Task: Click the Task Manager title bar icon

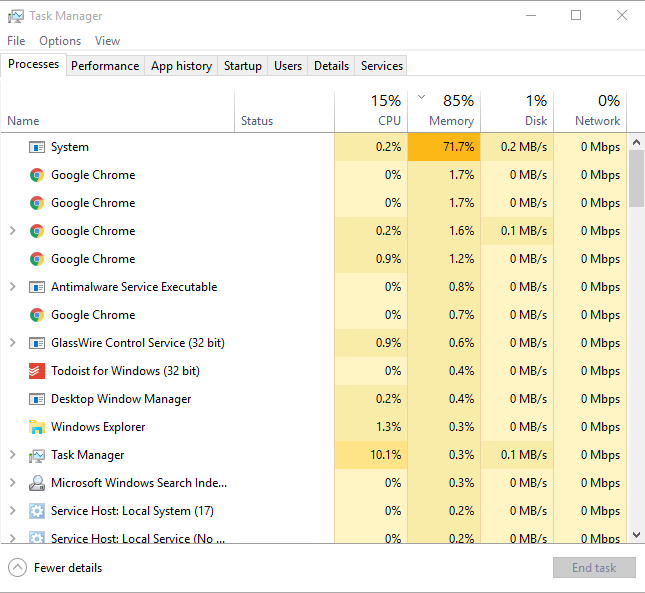Action: (x=16, y=16)
